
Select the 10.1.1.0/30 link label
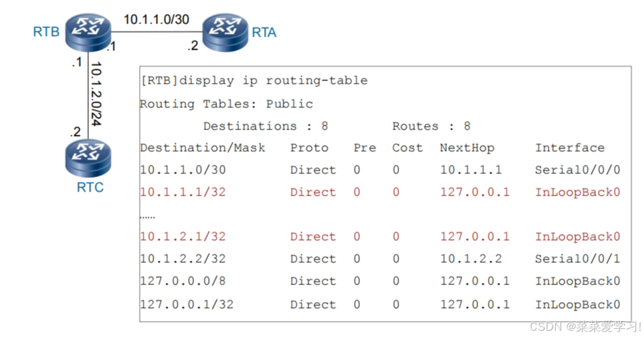(x=156, y=19)
